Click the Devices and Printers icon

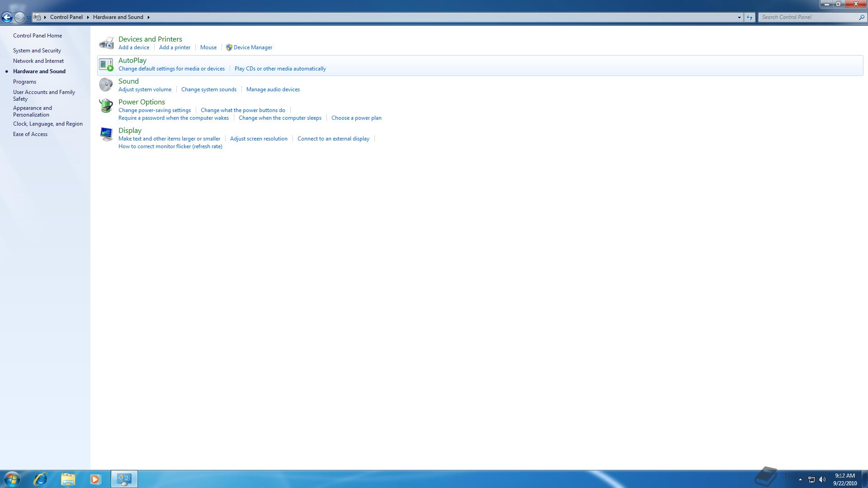pos(106,43)
